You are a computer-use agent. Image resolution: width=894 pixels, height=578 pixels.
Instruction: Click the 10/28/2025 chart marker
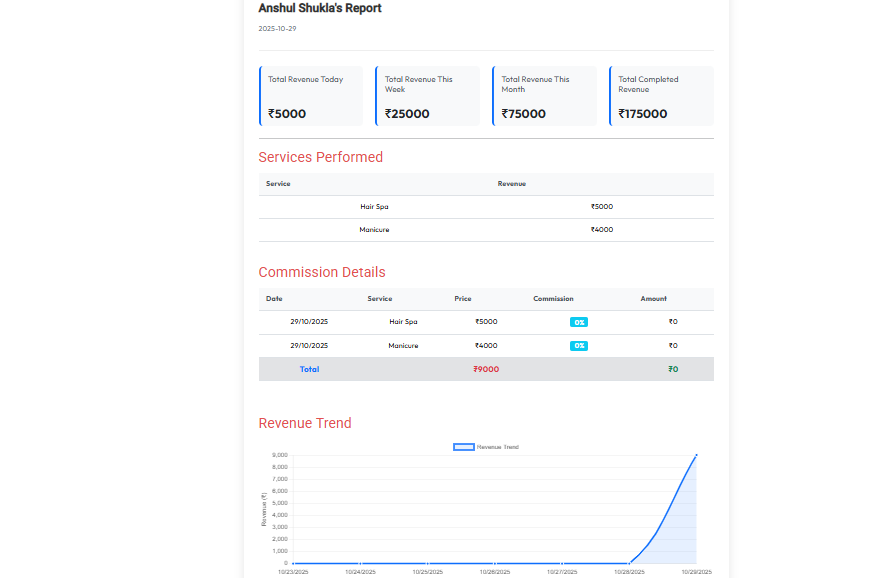coord(631,562)
